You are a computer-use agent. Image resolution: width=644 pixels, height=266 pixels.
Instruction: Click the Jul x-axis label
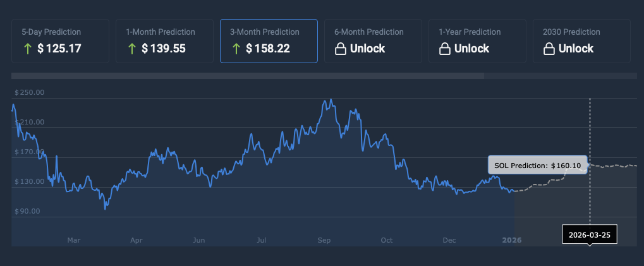click(261, 240)
